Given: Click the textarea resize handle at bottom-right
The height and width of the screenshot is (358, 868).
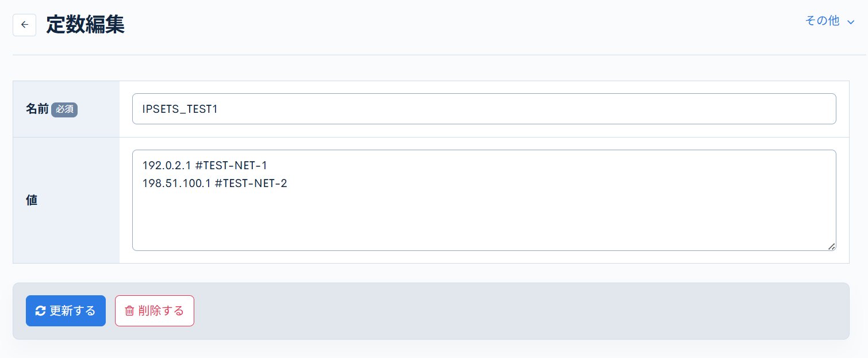Looking at the screenshot, I should 832,247.
